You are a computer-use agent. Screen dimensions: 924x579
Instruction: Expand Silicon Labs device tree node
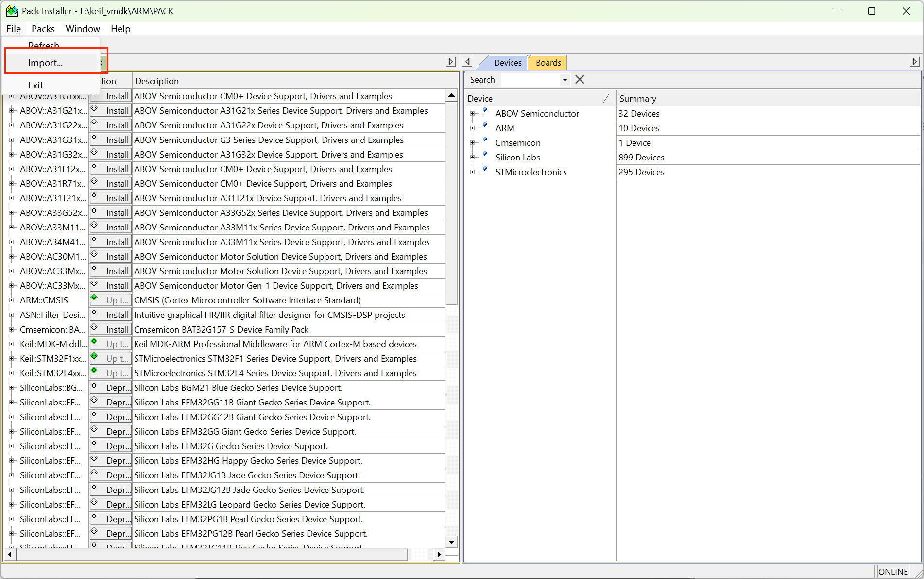pyautogui.click(x=472, y=158)
